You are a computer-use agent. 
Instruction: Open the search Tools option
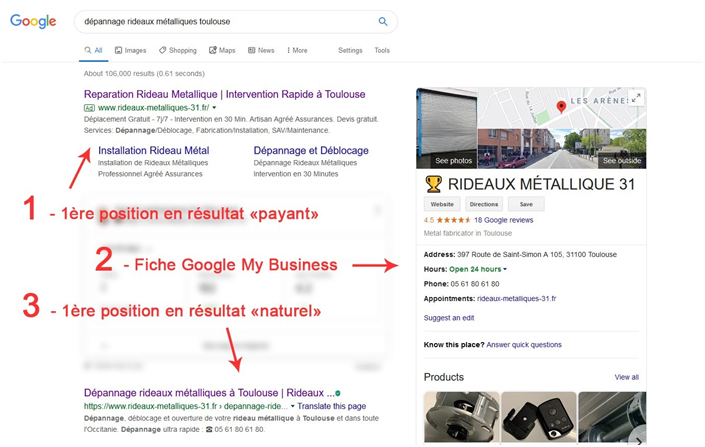point(382,50)
